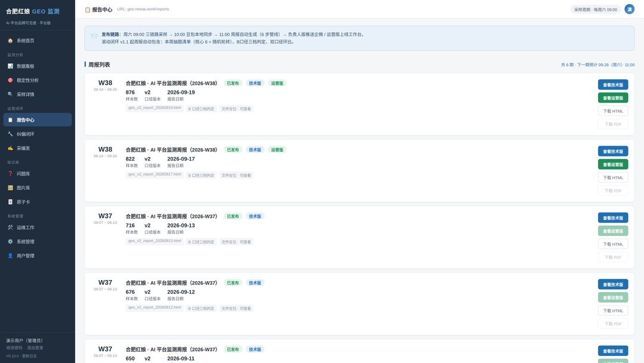Open 稳定性分析 via its target icon
Viewport: 644px width, 363px height.
(x=10, y=80)
